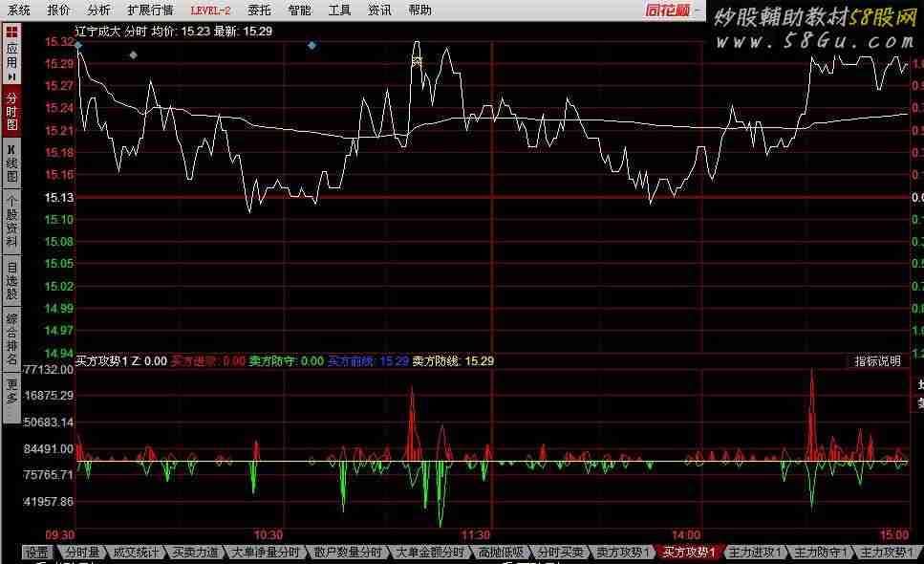Click the gray diamond info marker
This screenshot has height=564, width=924.
coord(133,54)
